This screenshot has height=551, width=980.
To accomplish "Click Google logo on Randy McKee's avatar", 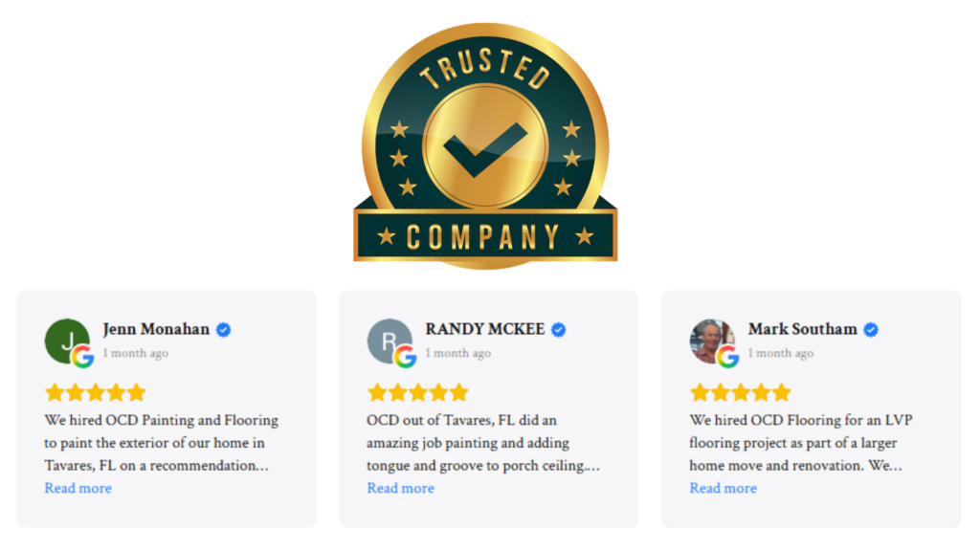I will coord(405,357).
